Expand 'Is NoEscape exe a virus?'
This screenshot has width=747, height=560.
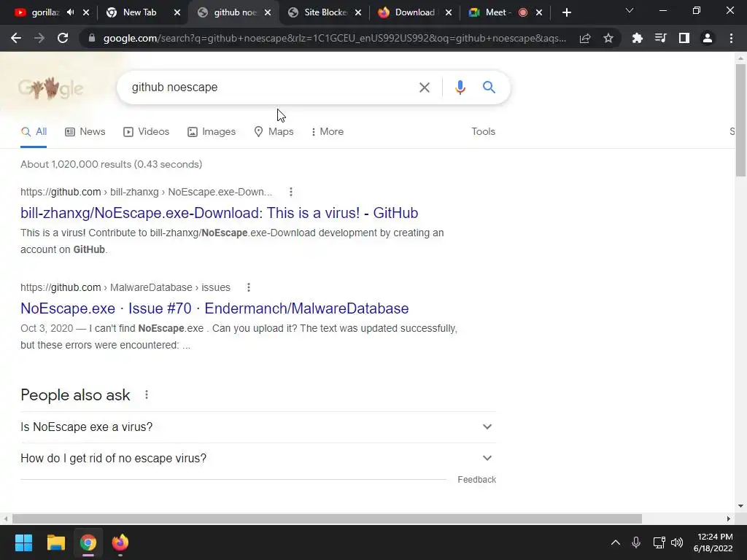[x=258, y=427]
